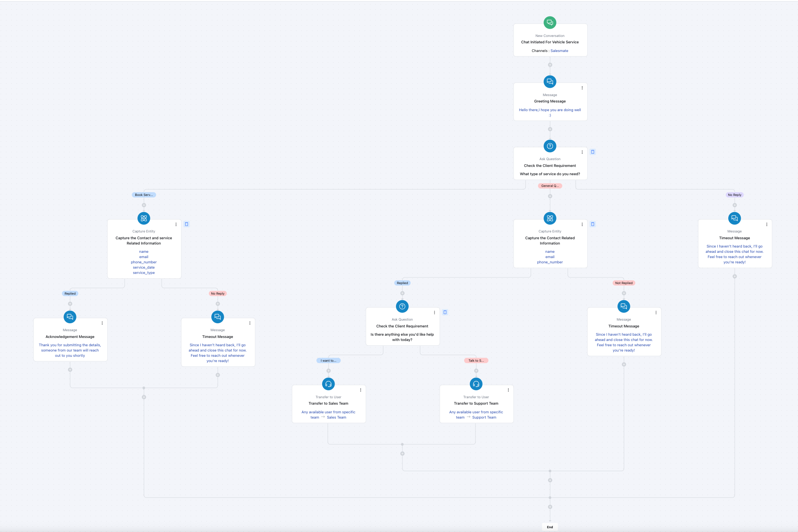798x532 pixels.
Task: Open three-dot menu on Transfer to Sales Team
Action: tap(361, 390)
